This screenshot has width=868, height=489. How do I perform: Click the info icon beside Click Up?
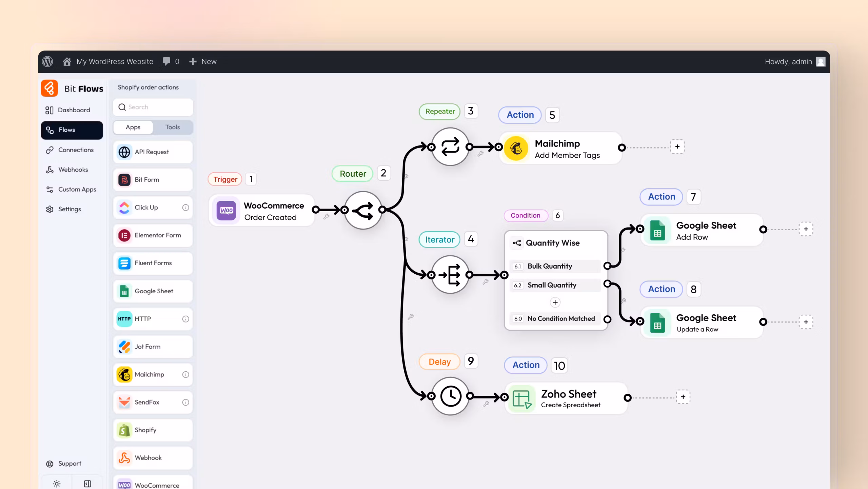[185, 208]
